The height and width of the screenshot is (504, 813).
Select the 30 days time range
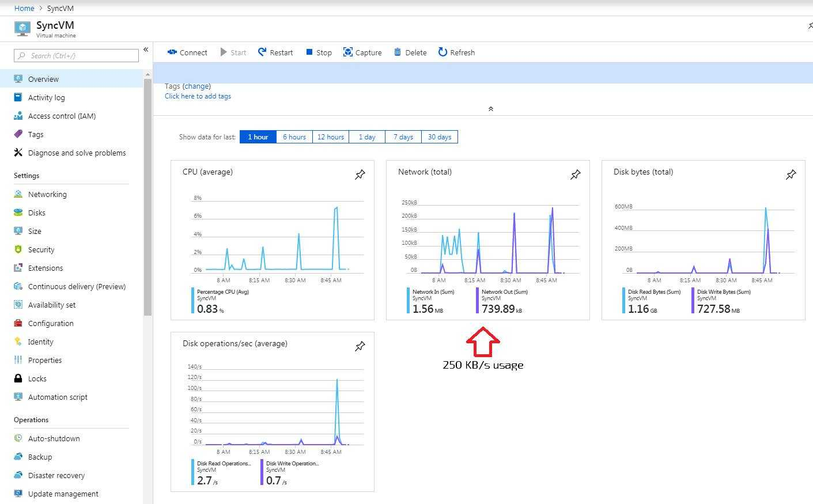[x=440, y=137]
